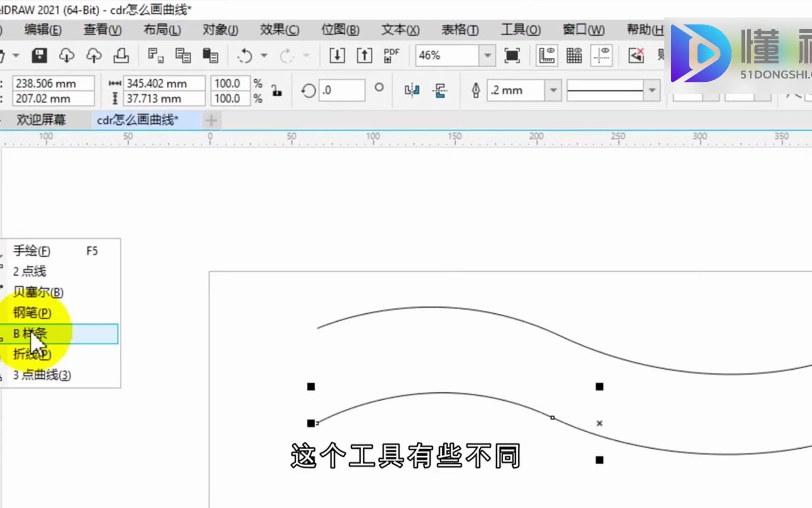Click the width field 345.402 mm
This screenshot has width=812, height=508.
(x=164, y=83)
